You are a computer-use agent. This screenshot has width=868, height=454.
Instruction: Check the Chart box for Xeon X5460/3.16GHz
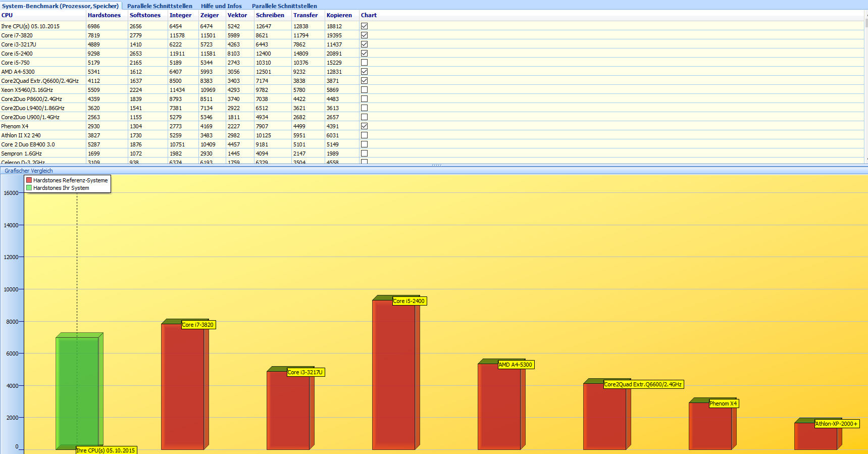(x=364, y=90)
